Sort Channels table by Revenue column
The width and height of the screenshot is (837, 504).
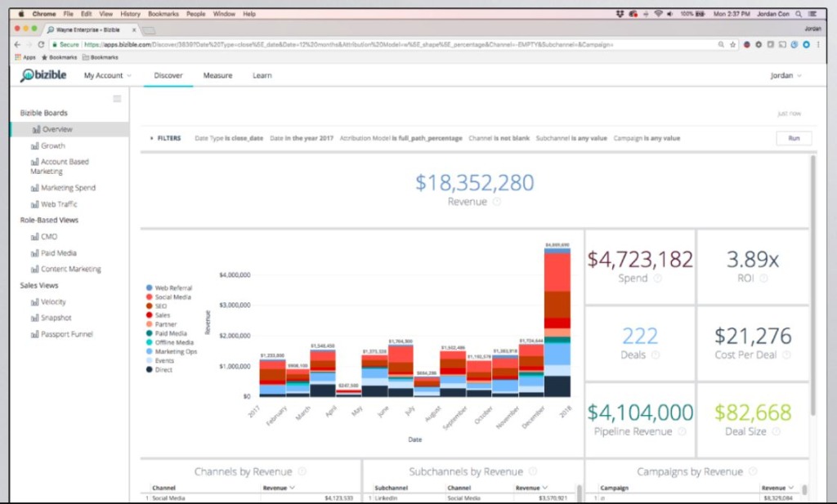coord(278,488)
